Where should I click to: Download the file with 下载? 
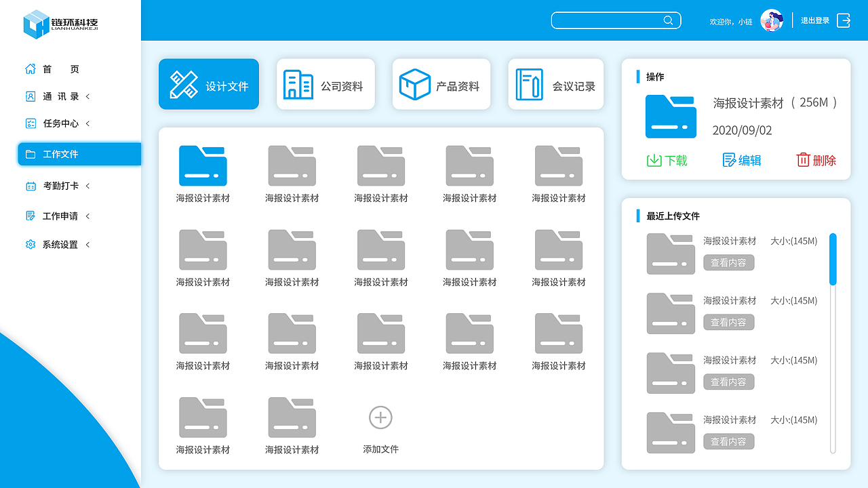pos(667,160)
